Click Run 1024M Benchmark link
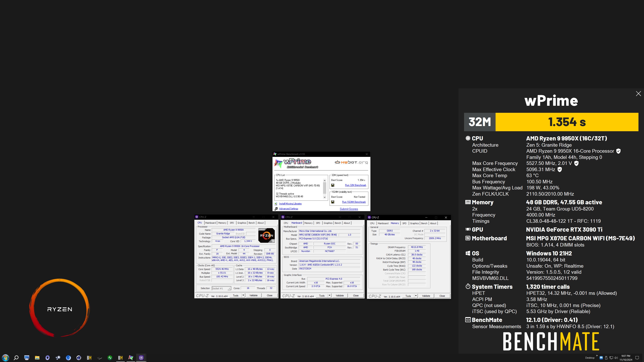 point(354,202)
